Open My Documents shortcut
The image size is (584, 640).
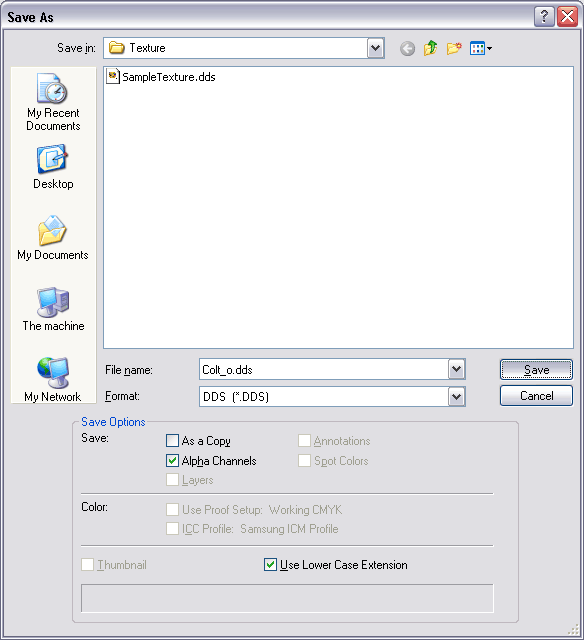click(x=53, y=238)
